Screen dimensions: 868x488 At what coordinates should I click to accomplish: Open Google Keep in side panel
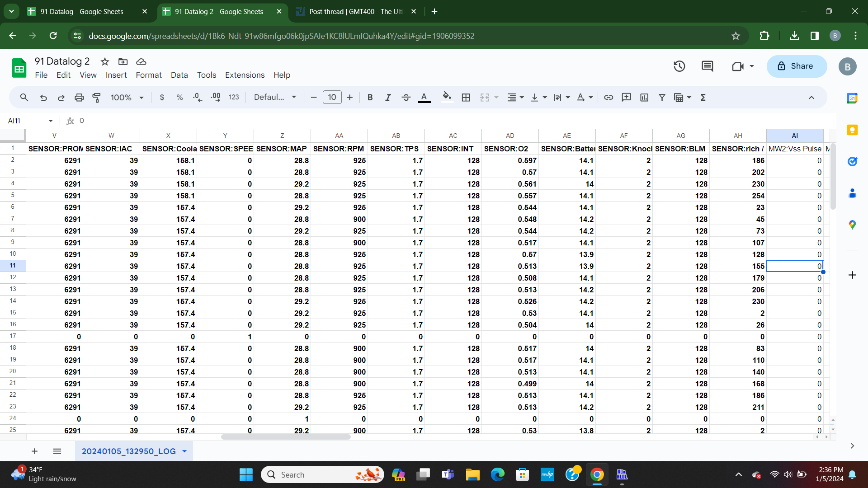coord(852,130)
